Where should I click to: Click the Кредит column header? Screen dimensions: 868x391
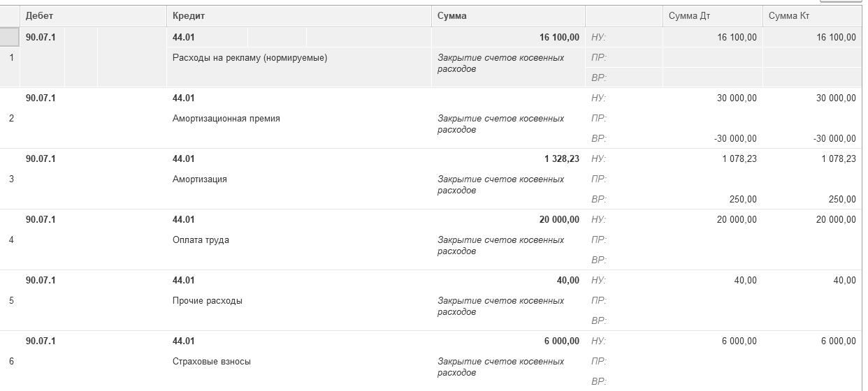(188, 16)
